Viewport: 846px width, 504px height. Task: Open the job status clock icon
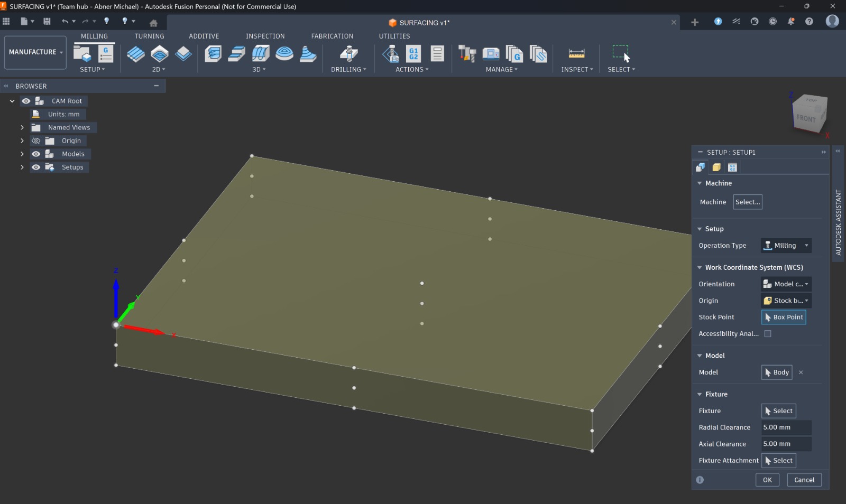coord(773,21)
